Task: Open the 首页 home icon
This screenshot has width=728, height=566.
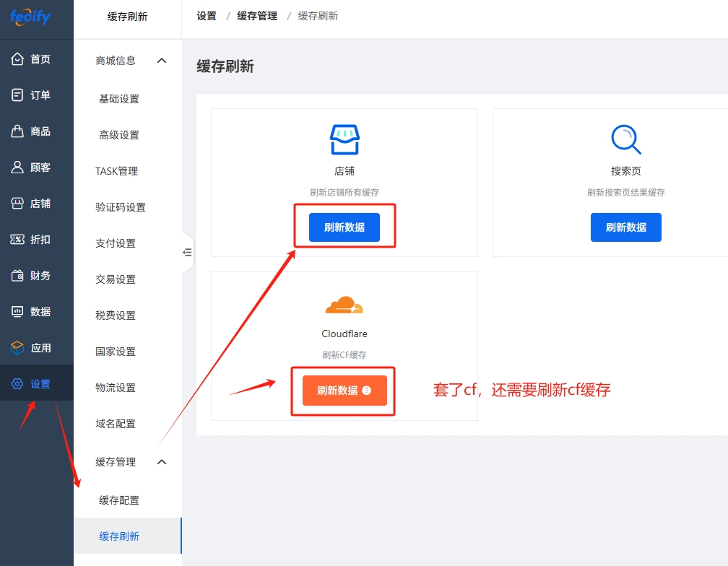Action: (17, 59)
